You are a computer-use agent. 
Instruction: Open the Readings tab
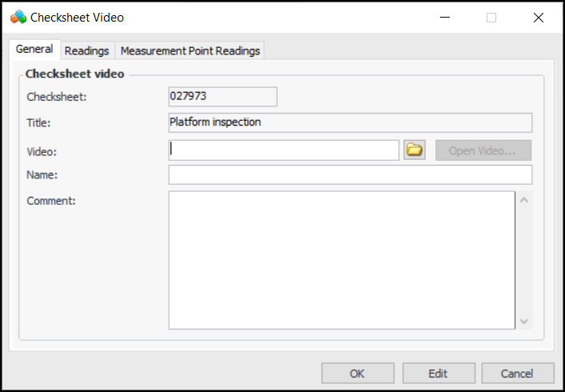(86, 50)
